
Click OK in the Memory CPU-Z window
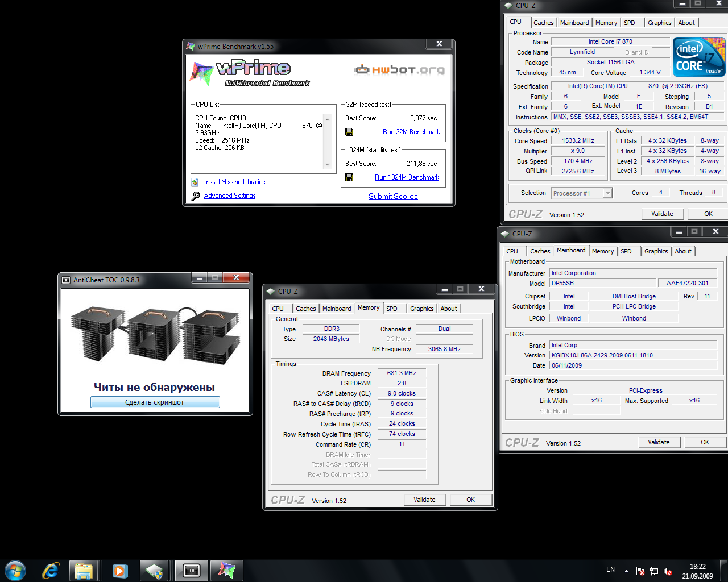click(x=470, y=500)
